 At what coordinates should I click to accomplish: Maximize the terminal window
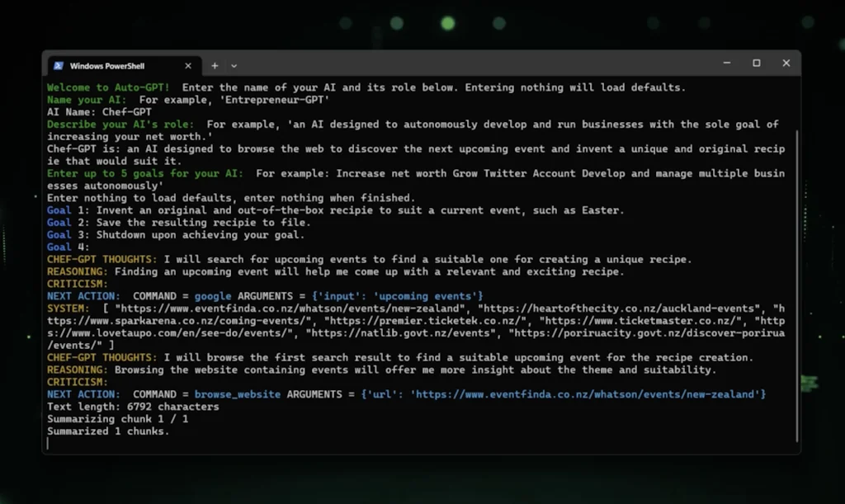(756, 63)
